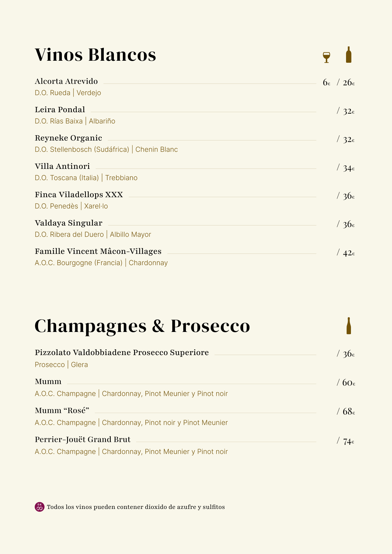Screen dimensions: 392x554
Task: Click the purple sulfites allergen icon
Action: 40,507
